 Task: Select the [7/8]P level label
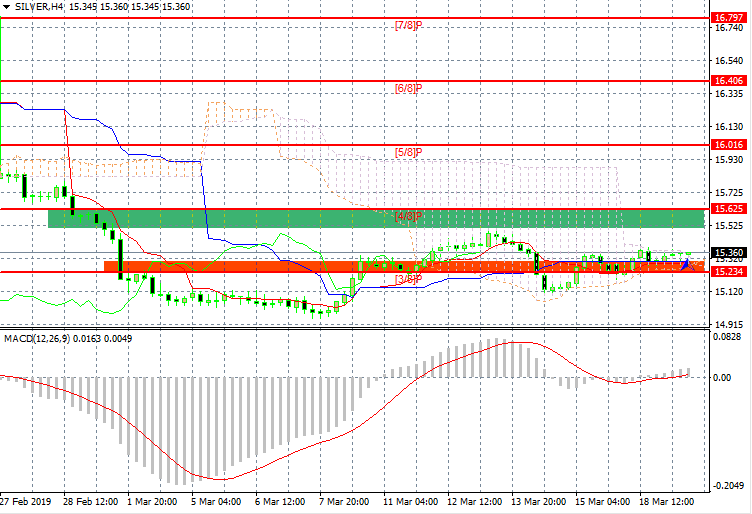[x=409, y=24]
